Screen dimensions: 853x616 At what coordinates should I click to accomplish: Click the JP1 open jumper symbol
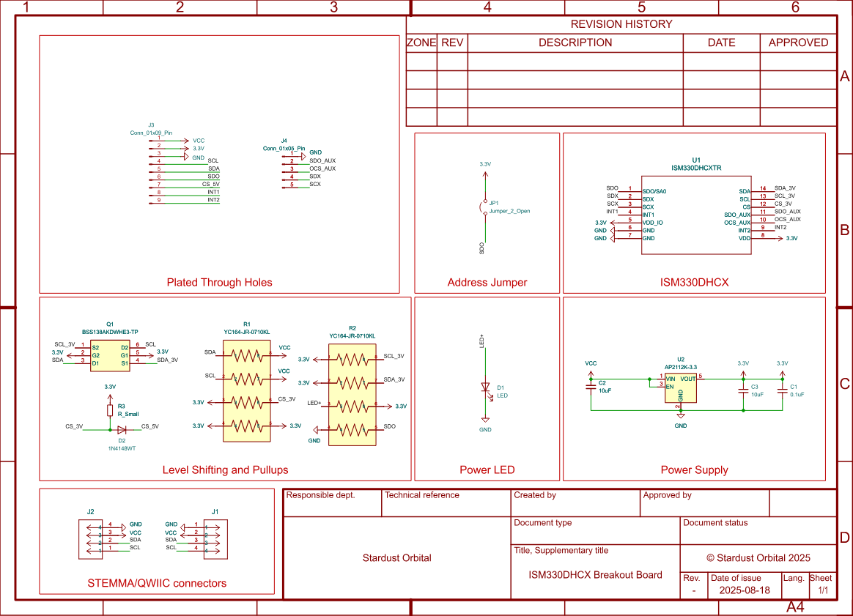(x=484, y=207)
